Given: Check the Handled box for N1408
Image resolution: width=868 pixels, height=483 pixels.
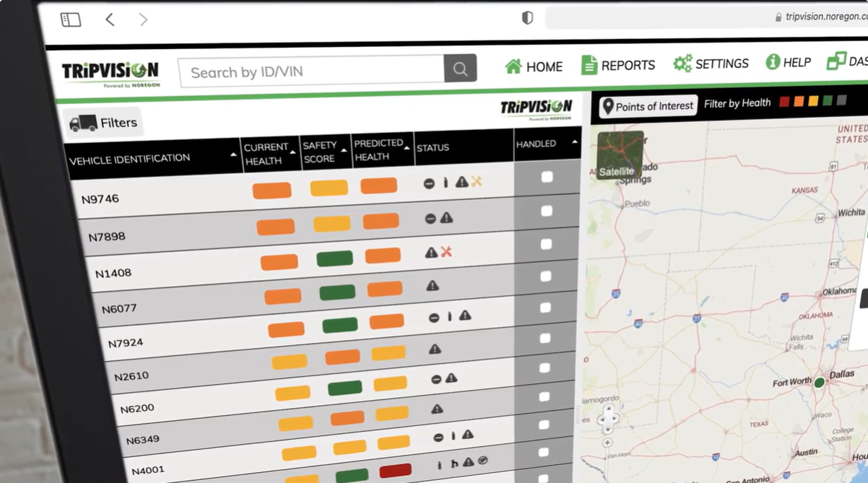Looking at the screenshot, I should tap(546, 244).
